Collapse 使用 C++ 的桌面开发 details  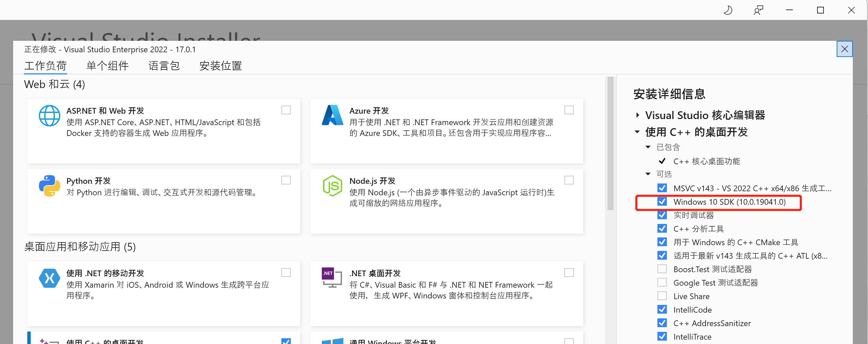637,132
